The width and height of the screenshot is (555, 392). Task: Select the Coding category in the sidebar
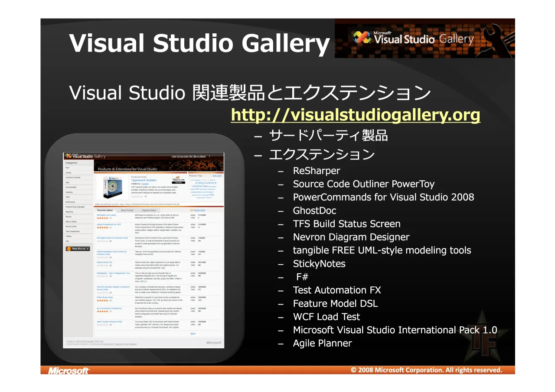click(78, 172)
